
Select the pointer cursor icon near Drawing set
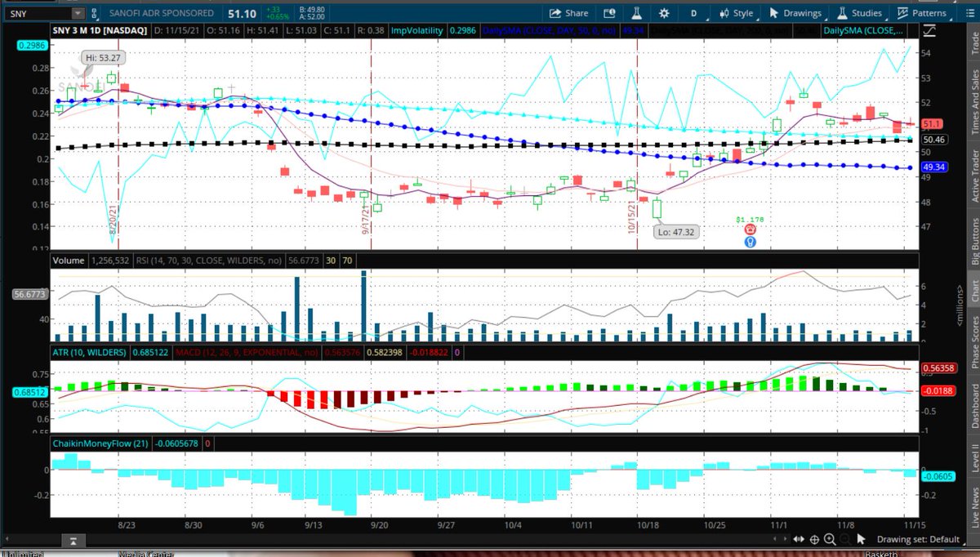[862, 539]
